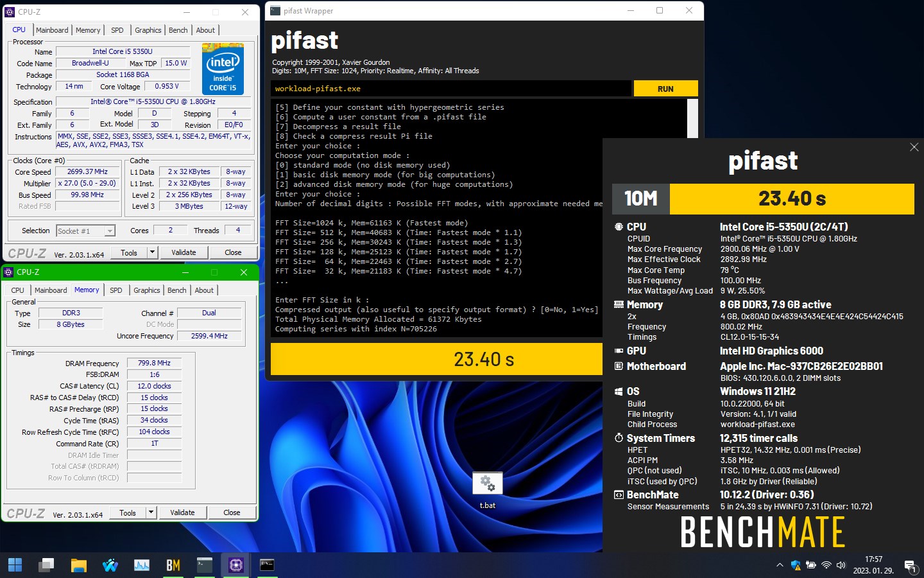Click Tools button in the top CPU-Z window
The width and height of the screenshot is (924, 578).
click(x=129, y=252)
